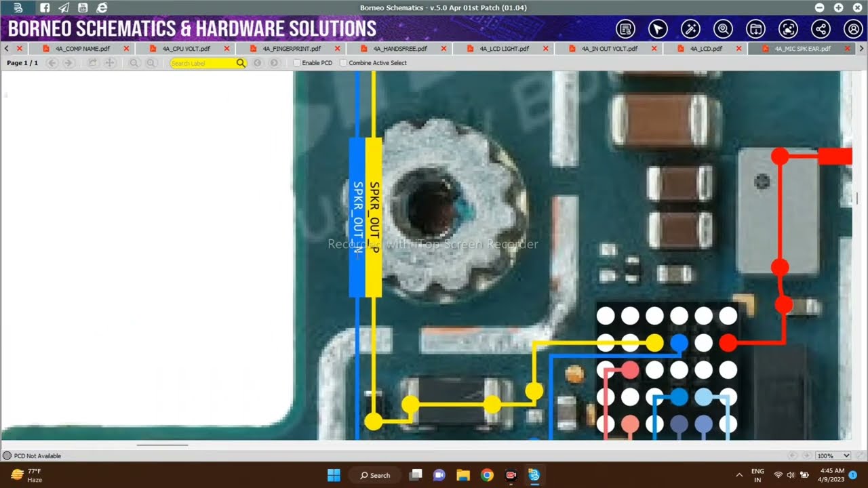Switch to 4A_LCD LIGHT.pdf tab
The height and width of the screenshot is (488, 868).
tap(504, 49)
